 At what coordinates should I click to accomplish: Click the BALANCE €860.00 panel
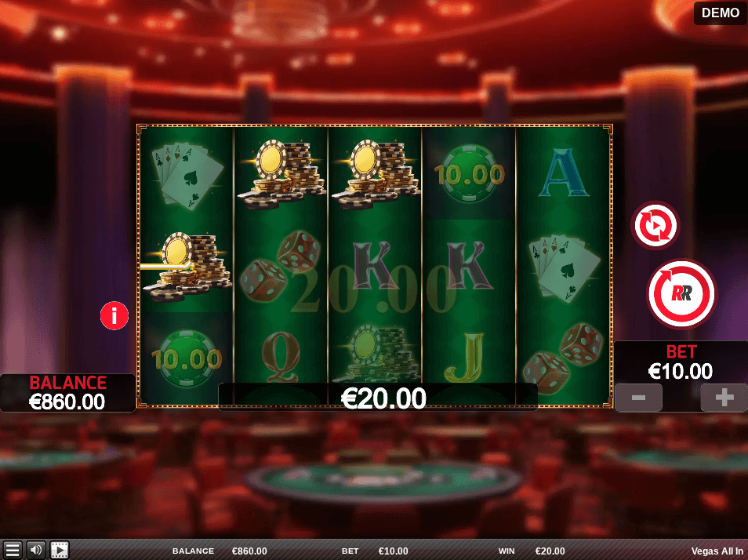pos(67,393)
